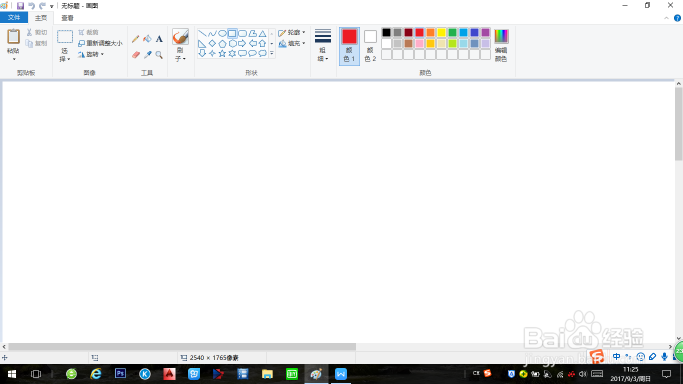
Task: Choose the Pentagon shape
Action: pyautogui.click(x=222, y=44)
